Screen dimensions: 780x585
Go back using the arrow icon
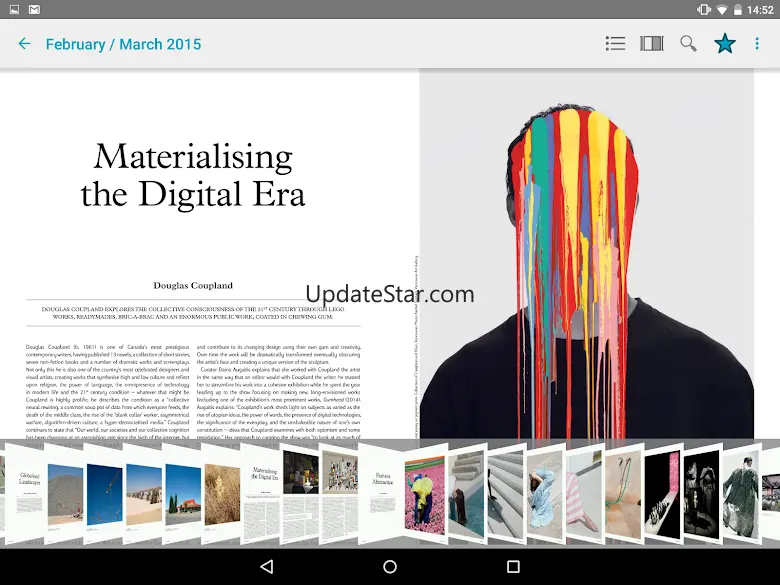tap(24, 44)
